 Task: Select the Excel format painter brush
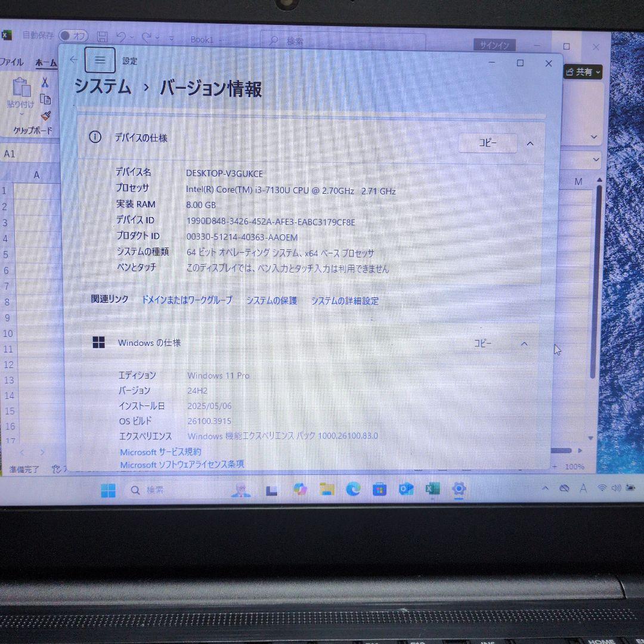(46, 116)
